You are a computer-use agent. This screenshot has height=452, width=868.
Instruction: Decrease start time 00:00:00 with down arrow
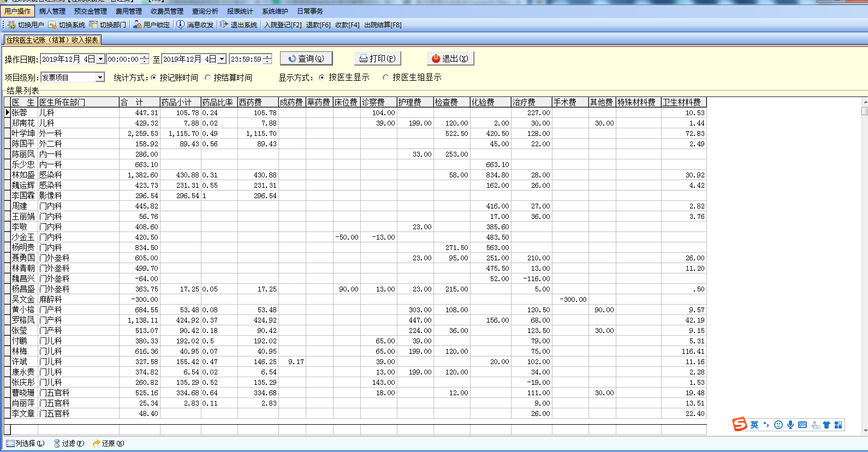pyautogui.click(x=144, y=61)
